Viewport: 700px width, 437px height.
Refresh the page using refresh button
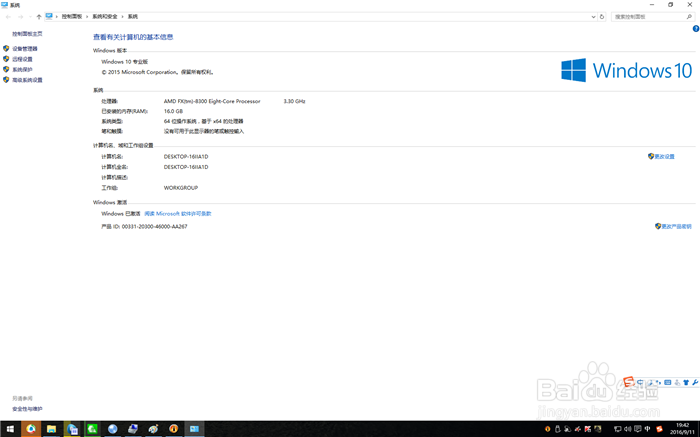pos(602,17)
